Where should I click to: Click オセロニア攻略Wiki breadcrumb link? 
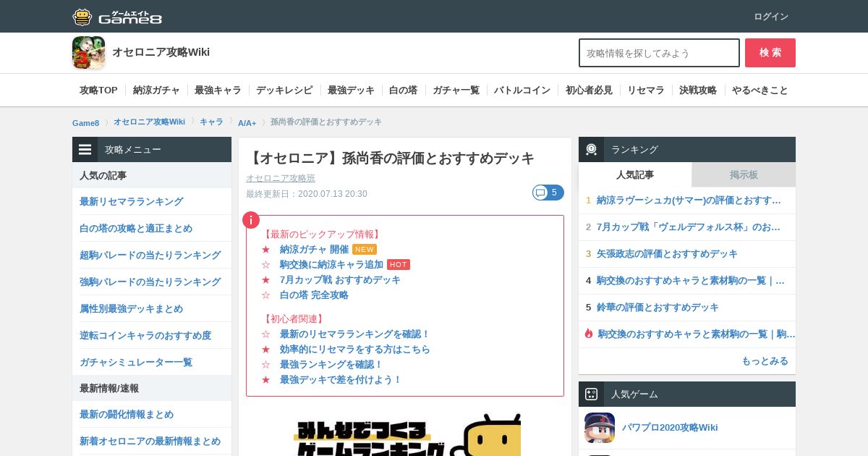point(149,122)
